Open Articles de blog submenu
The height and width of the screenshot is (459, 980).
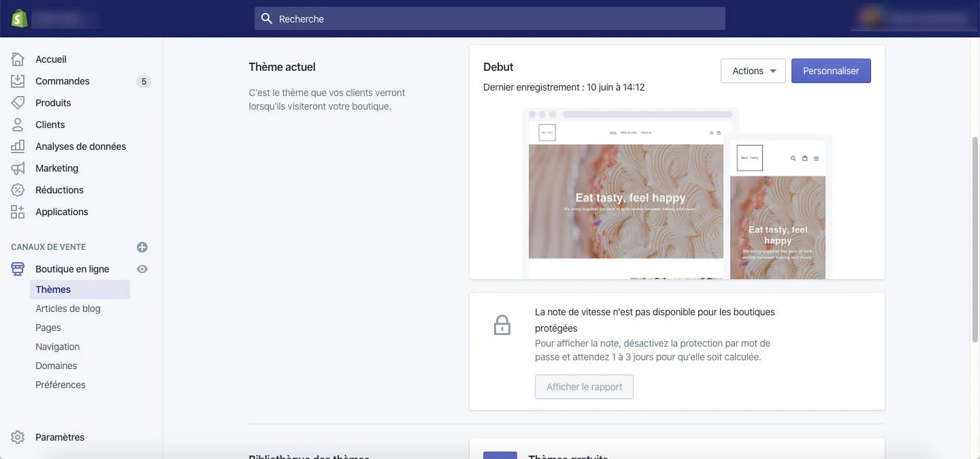click(x=68, y=308)
